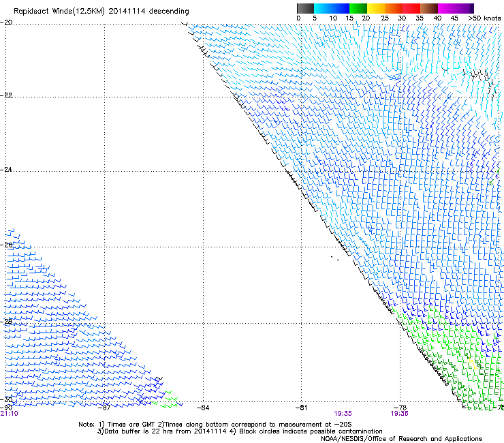Click the -78 longitude axis label
The width and height of the screenshot is (504, 443).
coord(400,408)
